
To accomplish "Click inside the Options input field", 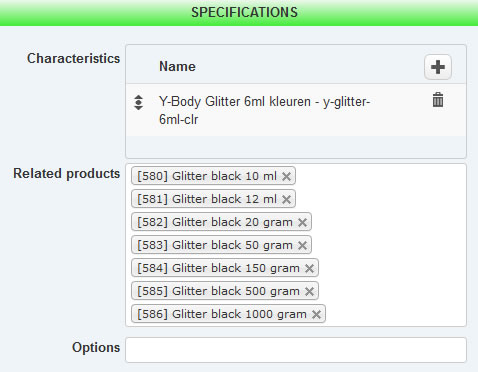I will coord(296,350).
